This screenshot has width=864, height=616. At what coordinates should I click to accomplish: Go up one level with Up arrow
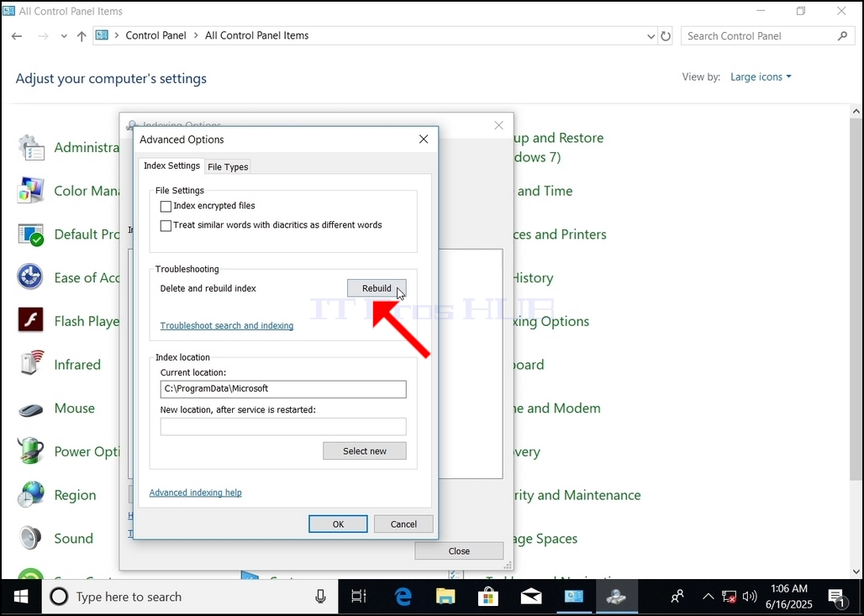click(x=82, y=36)
